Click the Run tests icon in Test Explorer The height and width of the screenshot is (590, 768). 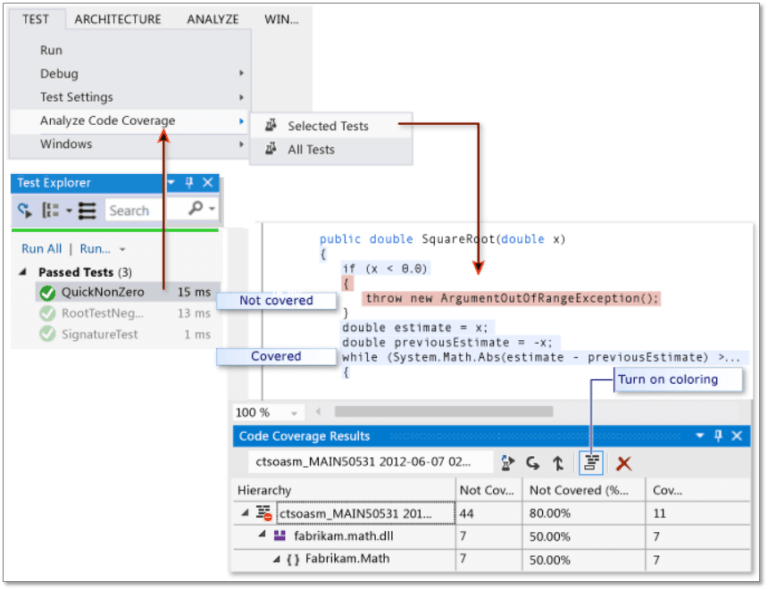pos(25,211)
